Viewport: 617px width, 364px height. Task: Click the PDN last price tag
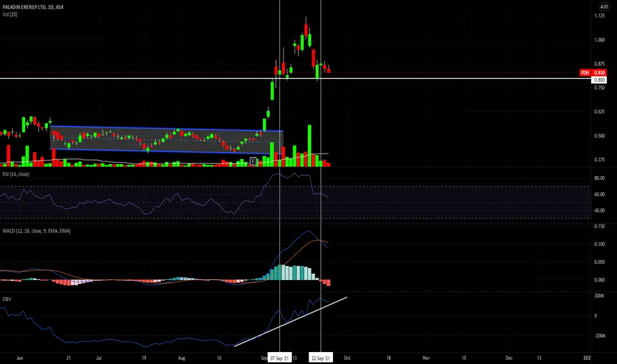pyautogui.click(x=585, y=73)
